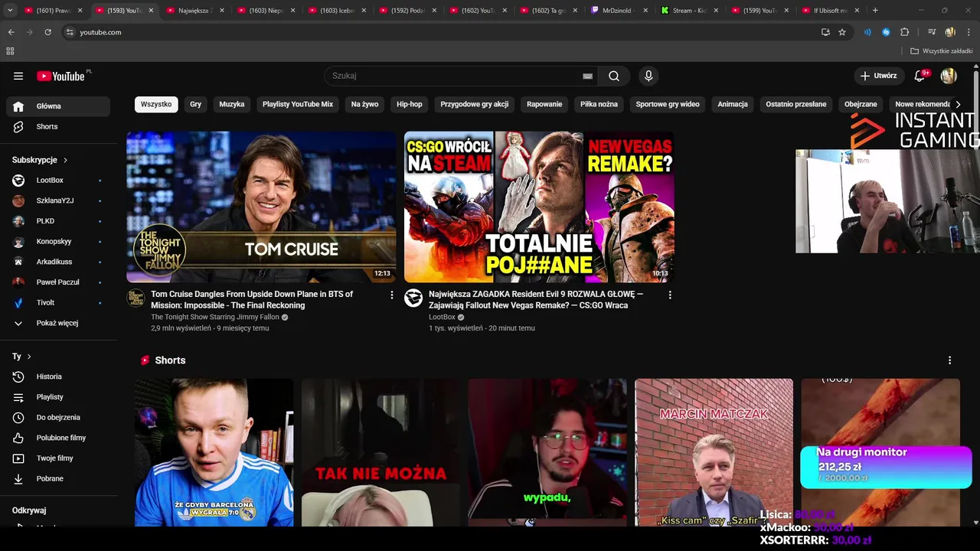Select the Rapowanie filter chip
The height and width of the screenshot is (551, 980).
pos(544,104)
